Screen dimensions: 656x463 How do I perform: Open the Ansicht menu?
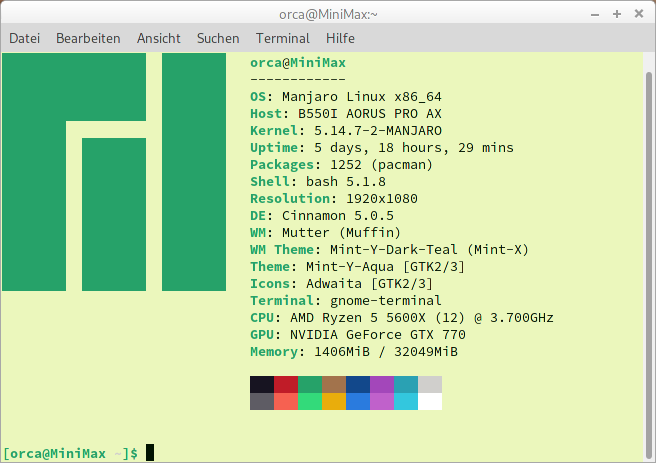(159, 38)
